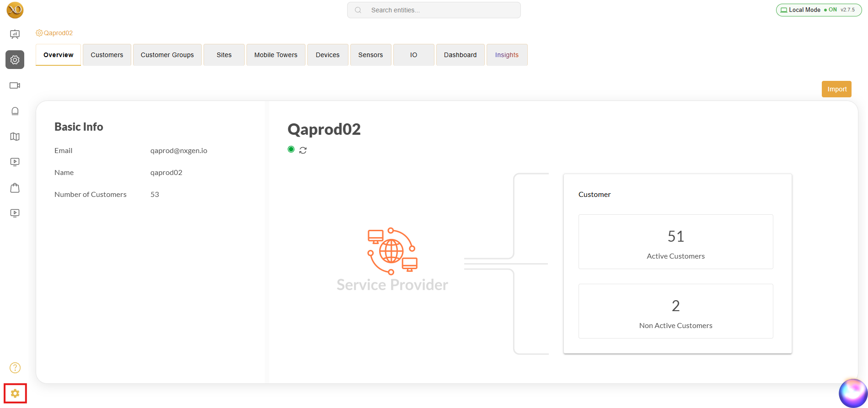This screenshot has height=408, width=868.
Task: Click the video camera sidebar icon
Action: tap(15, 85)
